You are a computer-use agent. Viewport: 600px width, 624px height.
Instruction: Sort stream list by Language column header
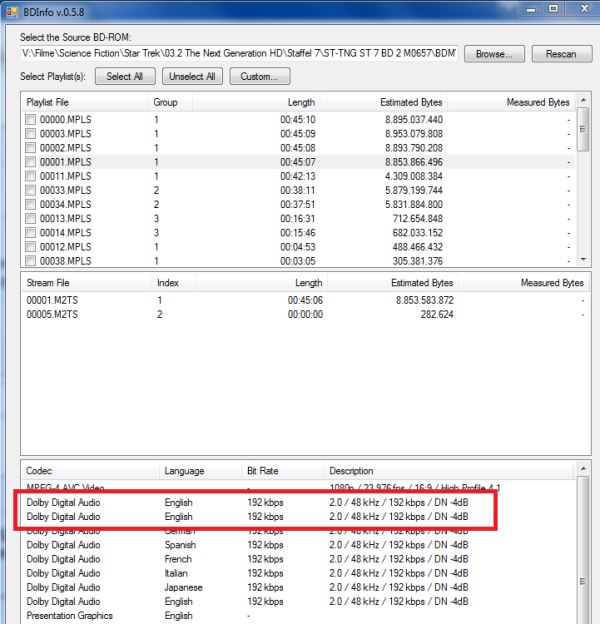(x=200, y=470)
